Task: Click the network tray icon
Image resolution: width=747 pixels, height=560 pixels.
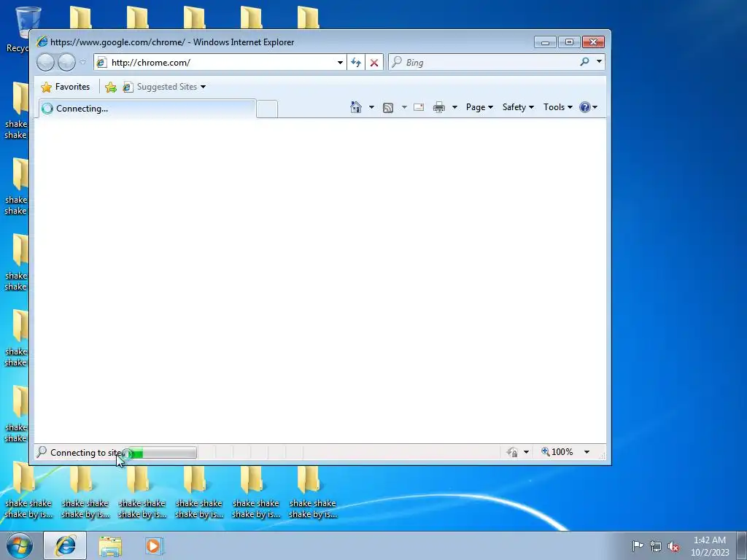Action: tap(656, 546)
